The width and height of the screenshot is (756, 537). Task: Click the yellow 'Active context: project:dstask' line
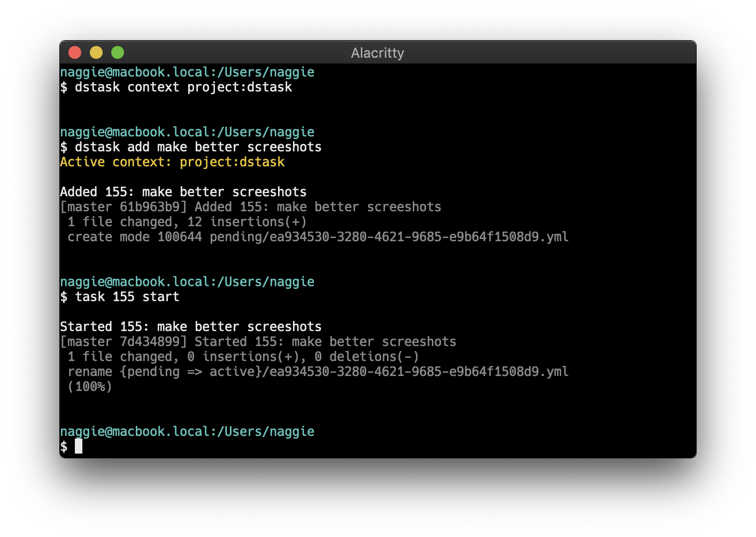point(172,162)
